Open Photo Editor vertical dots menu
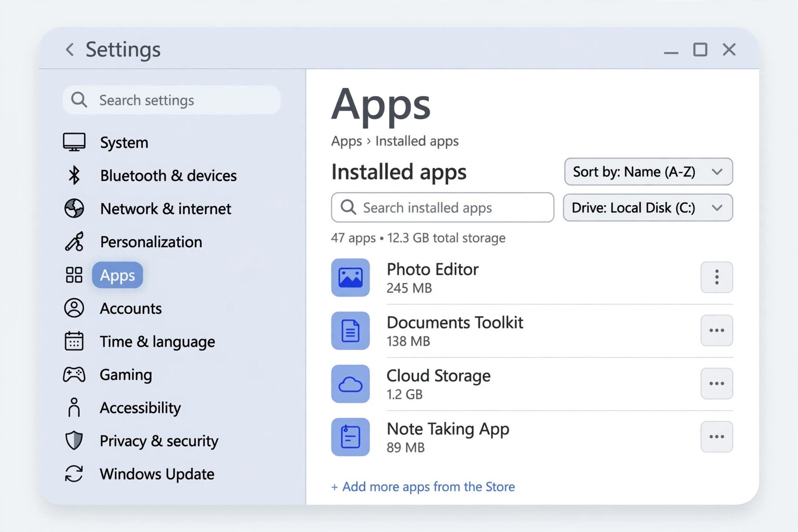Screen dimensions: 798x532 coord(717,277)
